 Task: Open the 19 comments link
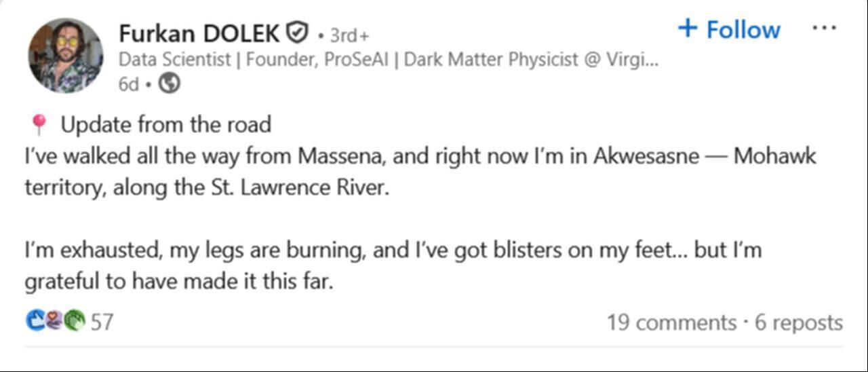click(x=671, y=322)
